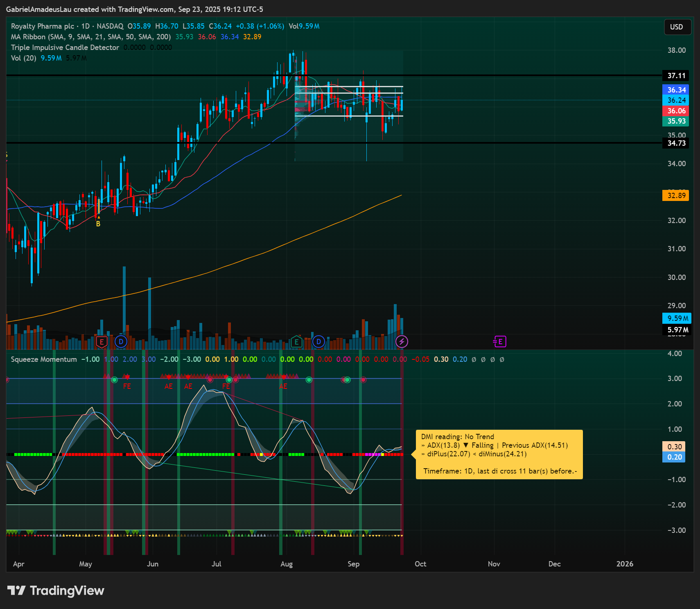The width and height of the screenshot is (700, 609).
Task: Click the green 35.93 SMA price label
Action: coord(676,121)
